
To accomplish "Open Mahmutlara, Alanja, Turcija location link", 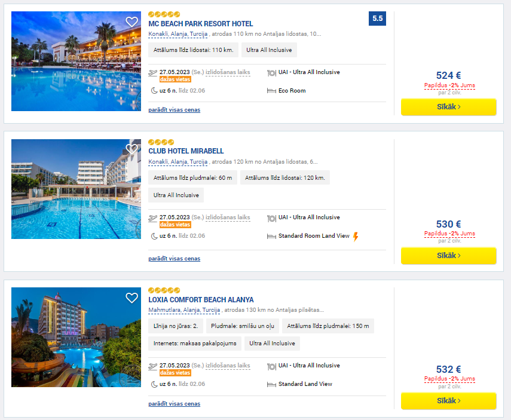I will coord(184,310).
